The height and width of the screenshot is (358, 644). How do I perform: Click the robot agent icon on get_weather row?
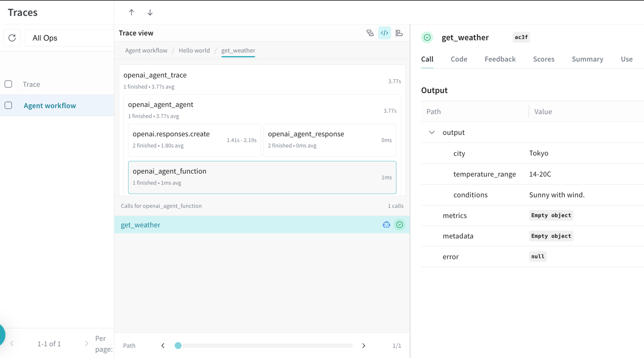coord(386,225)
